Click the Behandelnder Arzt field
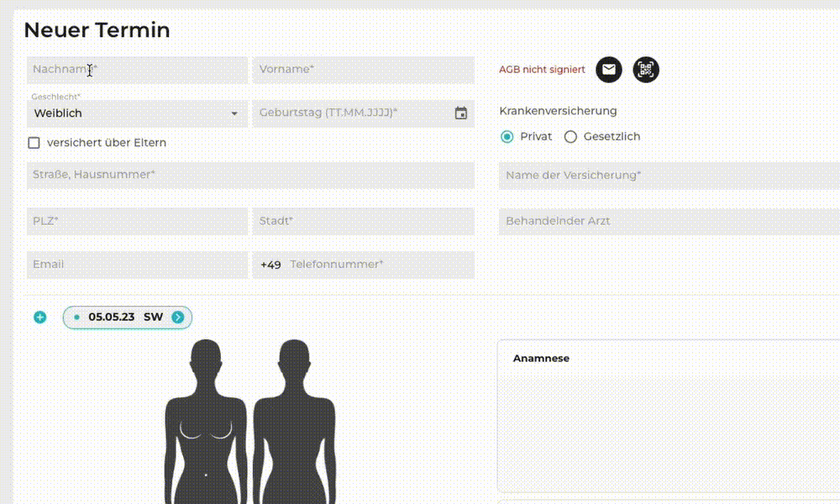 669,221
